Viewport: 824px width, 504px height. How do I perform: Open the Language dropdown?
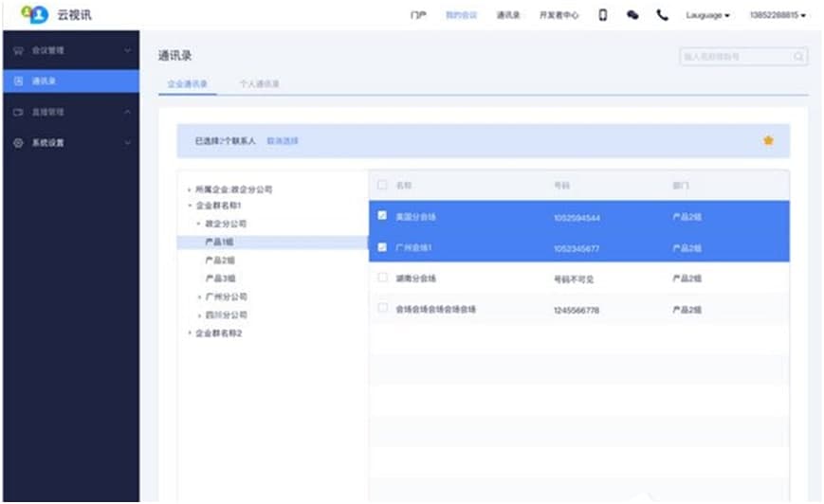707,15
